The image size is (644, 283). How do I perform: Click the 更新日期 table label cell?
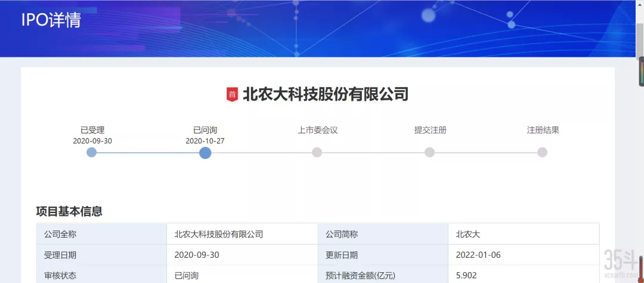383,255
